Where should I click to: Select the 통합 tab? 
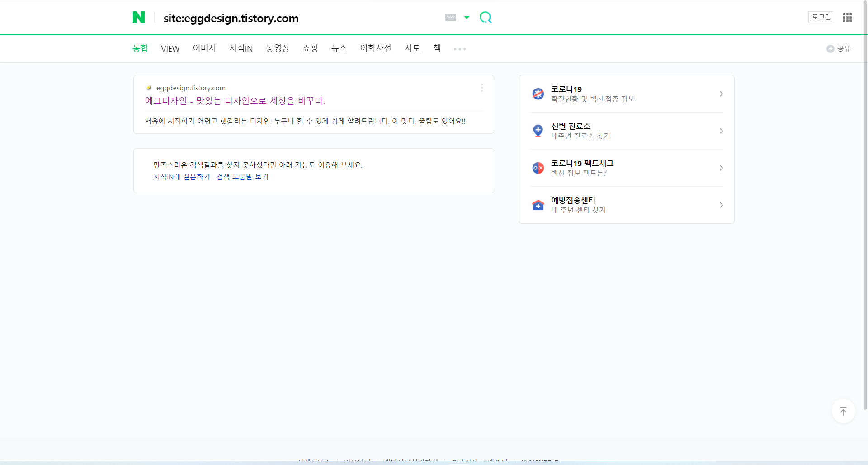click(x=140, y=48)
